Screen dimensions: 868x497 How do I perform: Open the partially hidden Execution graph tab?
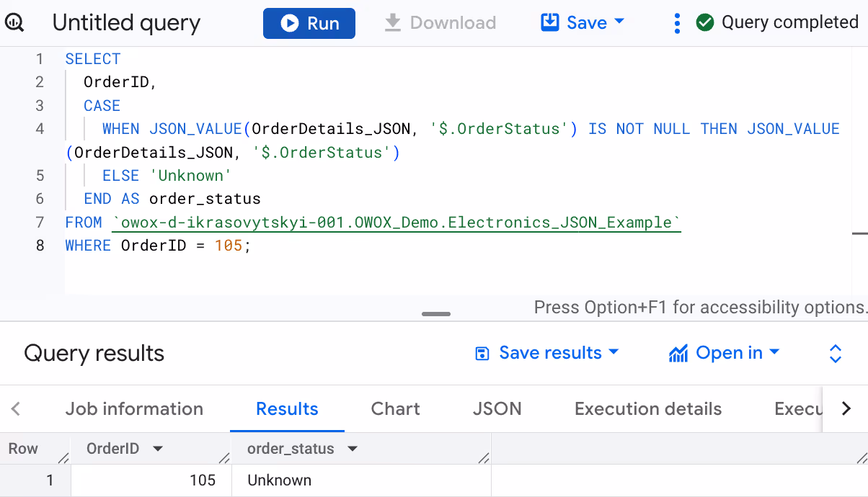click(798, 409)
